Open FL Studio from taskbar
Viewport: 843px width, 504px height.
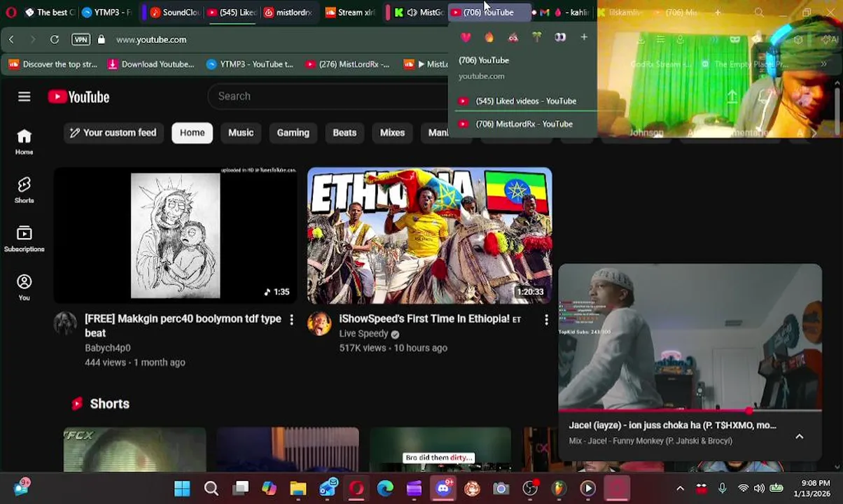pyautogui.click(x=559, y=488)
